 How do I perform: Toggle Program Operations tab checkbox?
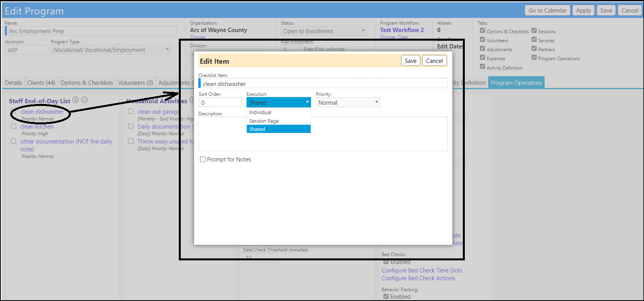click(x=534, y=57)
